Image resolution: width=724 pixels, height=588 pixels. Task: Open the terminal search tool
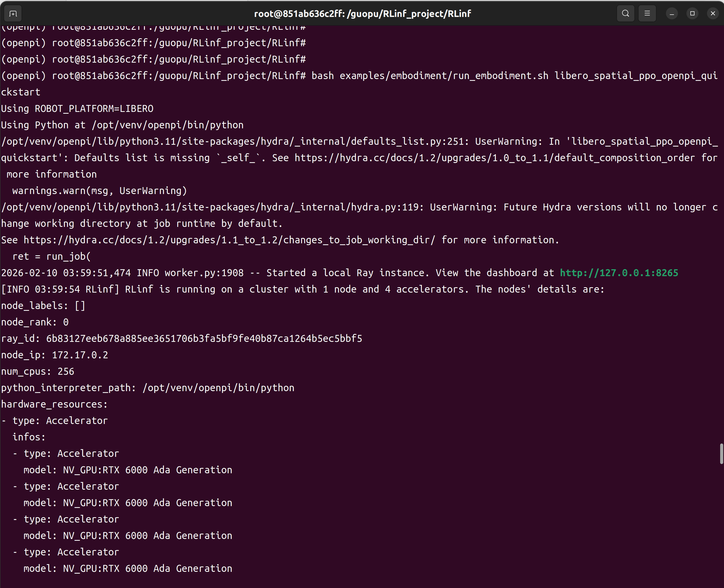(625, 14)
